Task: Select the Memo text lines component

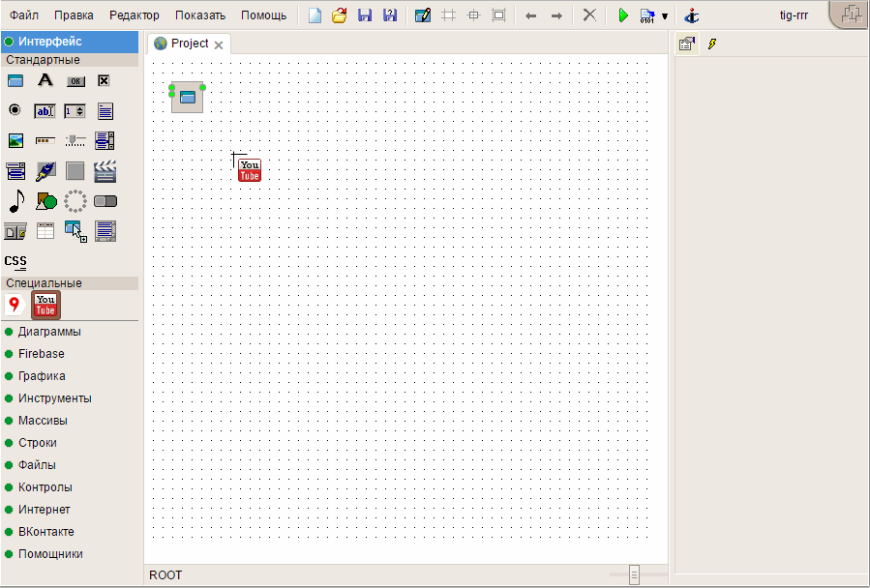Action: pos(105,111)
